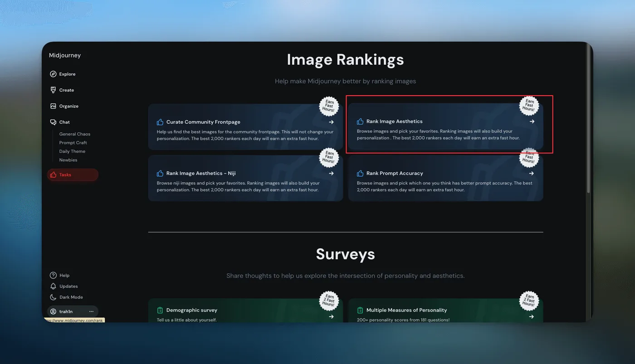
Task: Click the midjourney.com/rank status bar URL
Action: pos(74,320)
